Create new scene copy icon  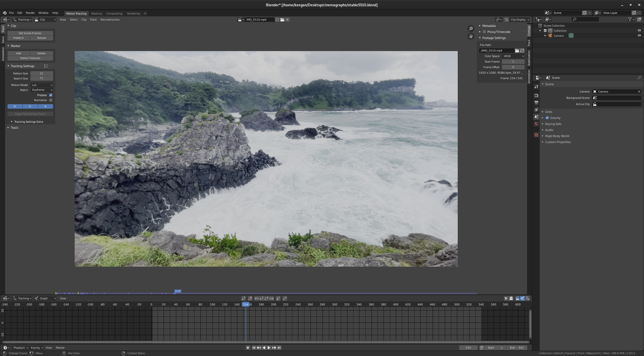point(584,13)
